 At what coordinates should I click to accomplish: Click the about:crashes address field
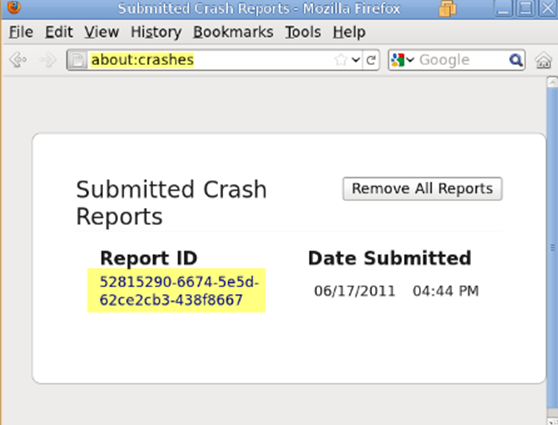click(210, 60)
